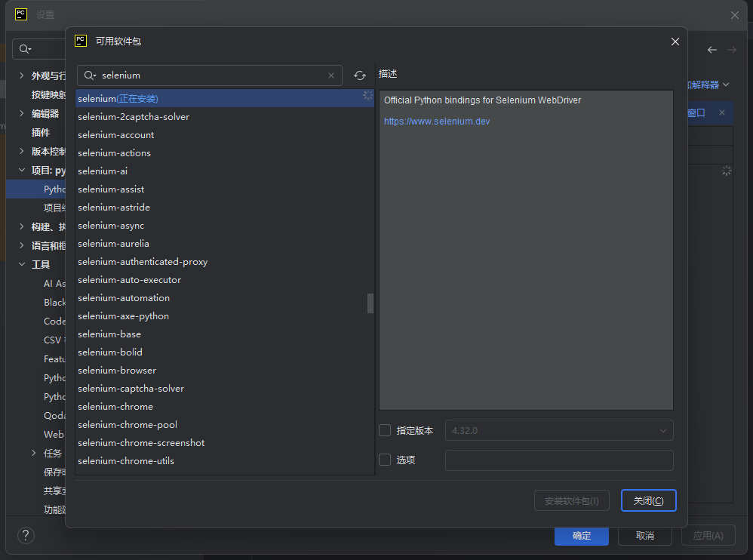Select selenium-chrome-utils package

click(224, 460)
